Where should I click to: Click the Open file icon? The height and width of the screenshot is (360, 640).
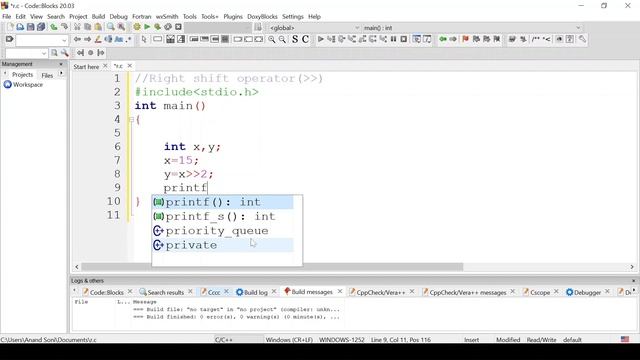coord(20,27)
